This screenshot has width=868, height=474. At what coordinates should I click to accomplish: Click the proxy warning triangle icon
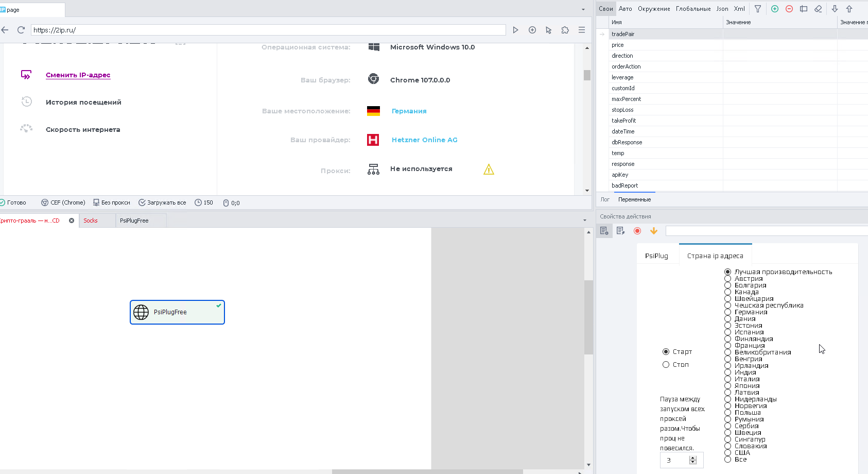[x=489, y=169]
